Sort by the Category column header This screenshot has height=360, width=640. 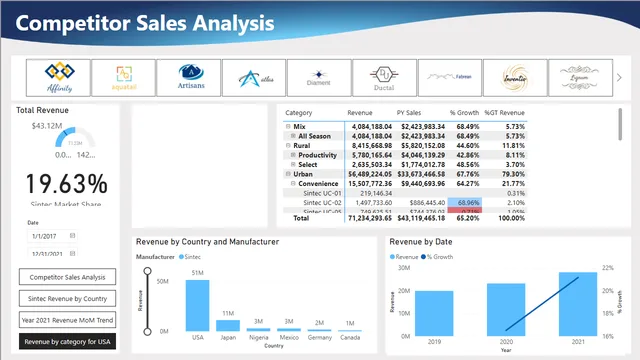tap(298, 113)
